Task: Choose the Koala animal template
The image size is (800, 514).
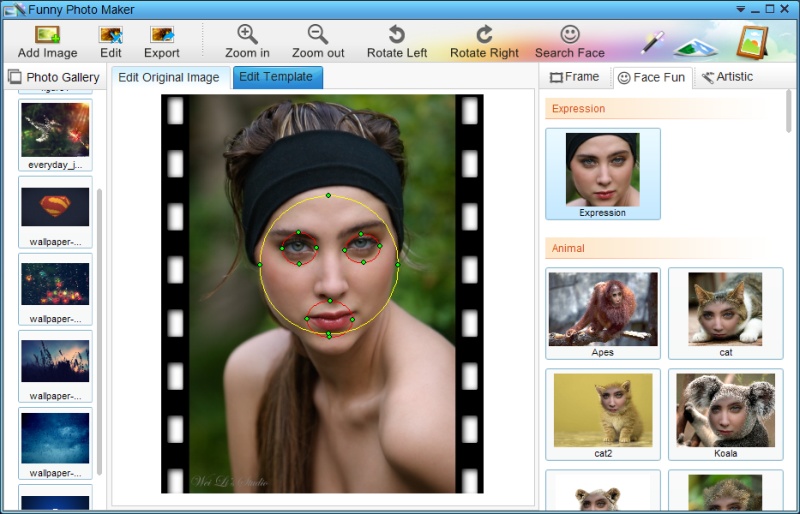Action: (726, 414)
